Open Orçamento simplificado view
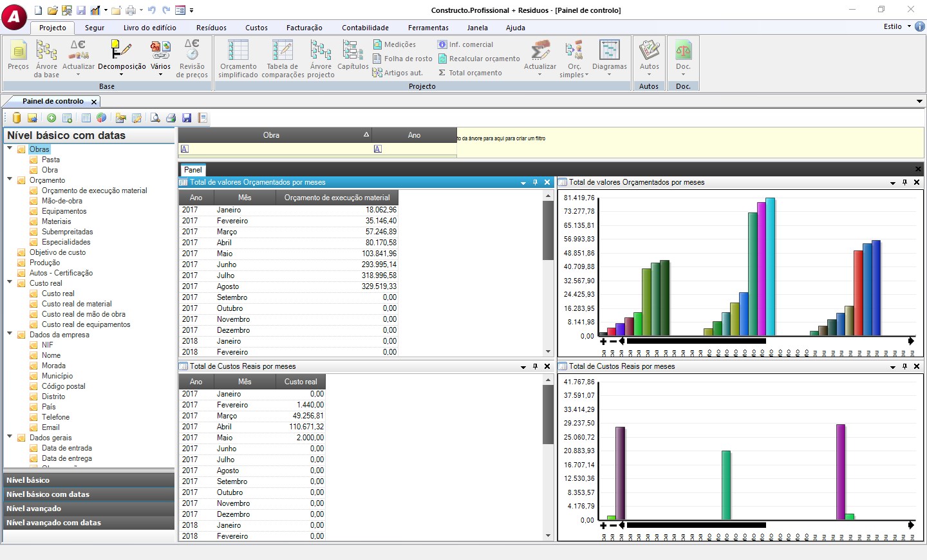 pos(238,59)
